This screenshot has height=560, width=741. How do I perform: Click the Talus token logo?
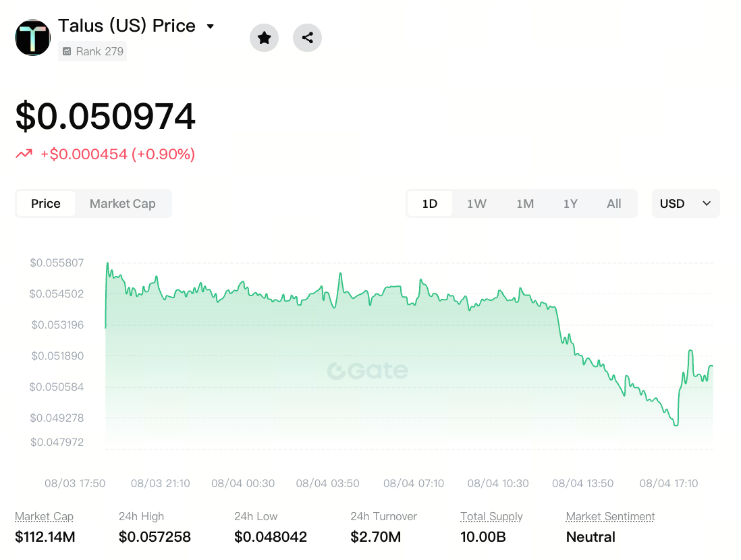(x=32, y=38)
